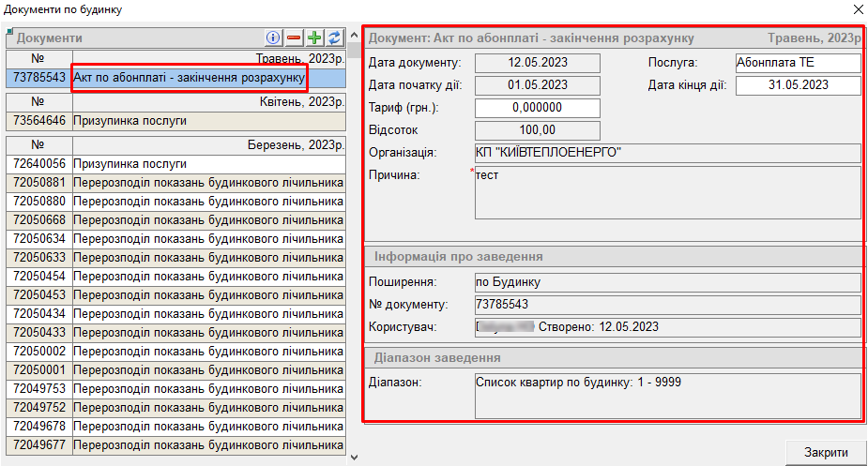868x466 pixels.
Task: Click the Організація field КП КИЇВТЕПЛОЕНЕРГО
Action: tap(667, 153)
